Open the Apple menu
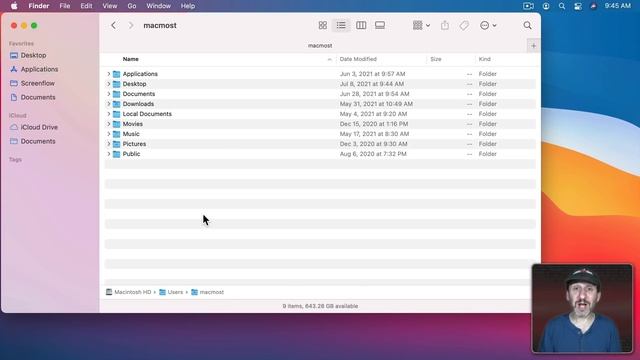The image size is (640, 360). coord(14,6)
